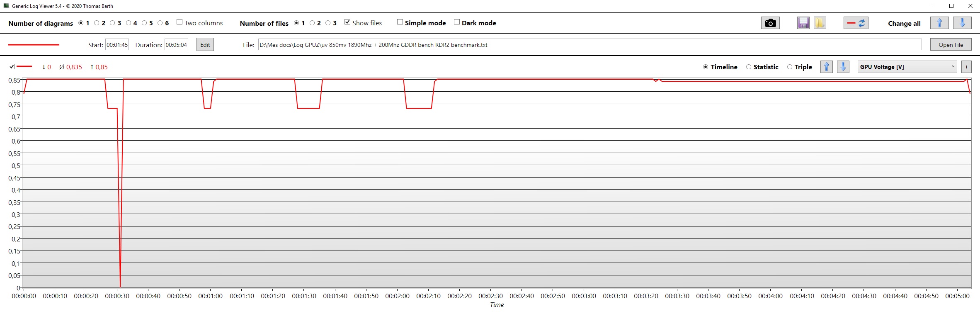Click the yellow folder icon
This screenshot has height=314, width=980.
click(820, 23)
